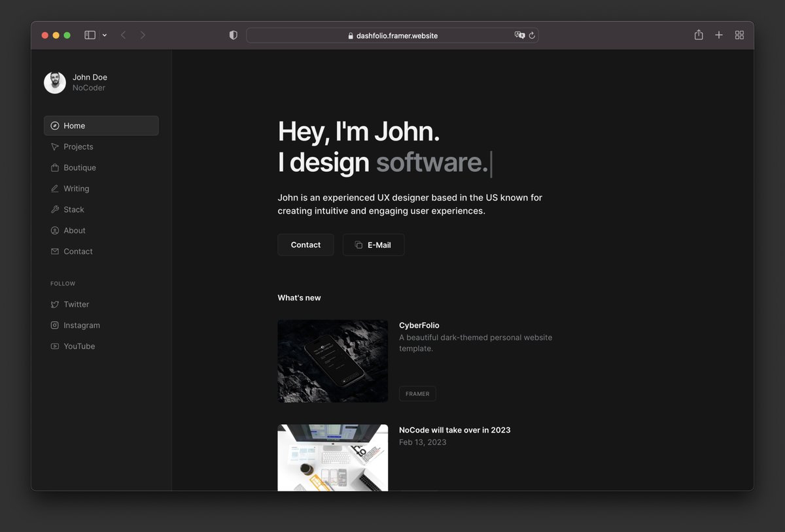Click the NoCode article desk thumbnail
The height and width of the screenshot is (532, 785).
(x=333, y=457)
